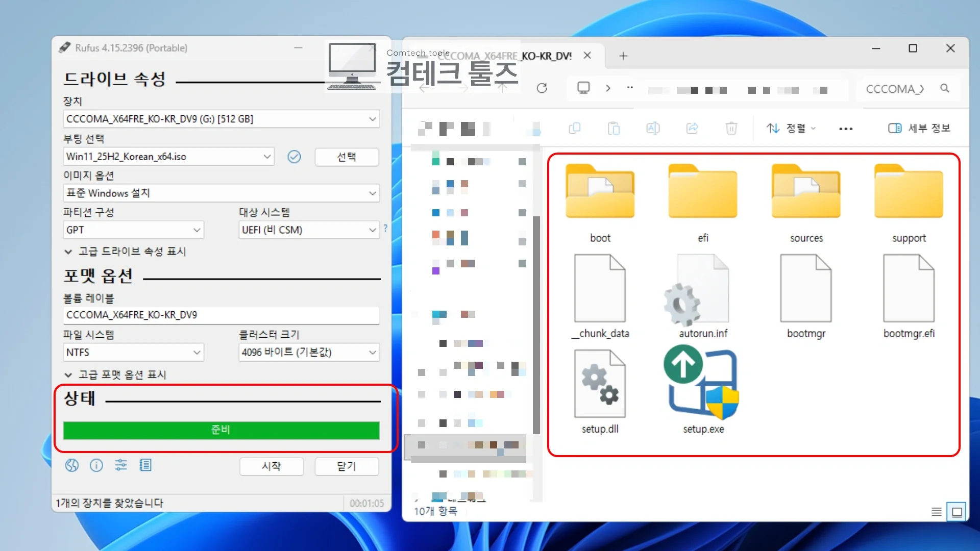
Task: Click the 선택 button to choose ISO
Action: [347, 157]
